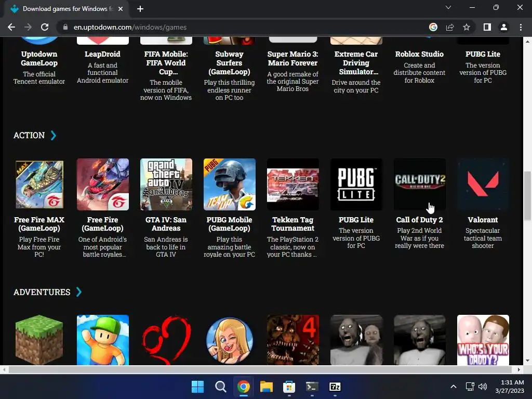Open the Who's Your Daddy icon
The image size is (532, 399).
pyautogui.click(x=483, y=340)
